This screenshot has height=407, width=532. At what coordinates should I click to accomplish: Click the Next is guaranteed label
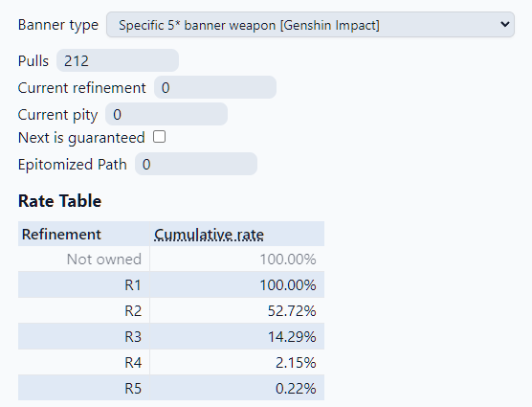tap(81, 138)
